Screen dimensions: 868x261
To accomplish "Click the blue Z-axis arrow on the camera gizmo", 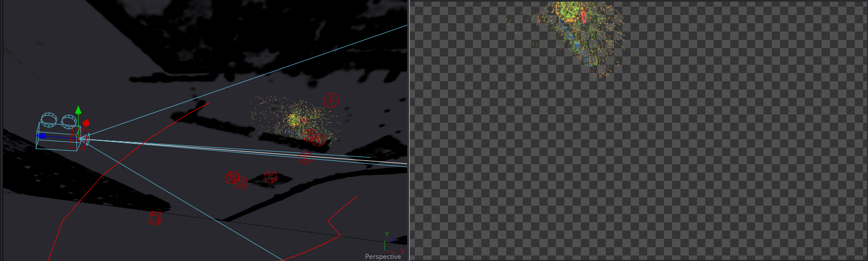I will pos(41,135).
